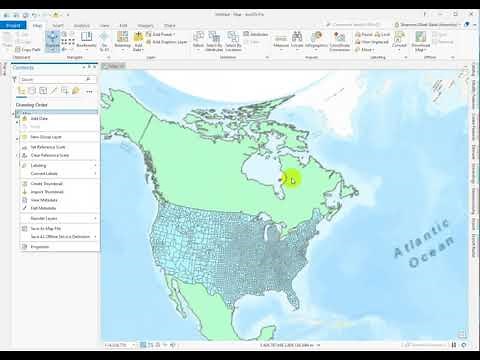Open the Bookmarks dropdown

pyautogui.click(x=86, y=41)
